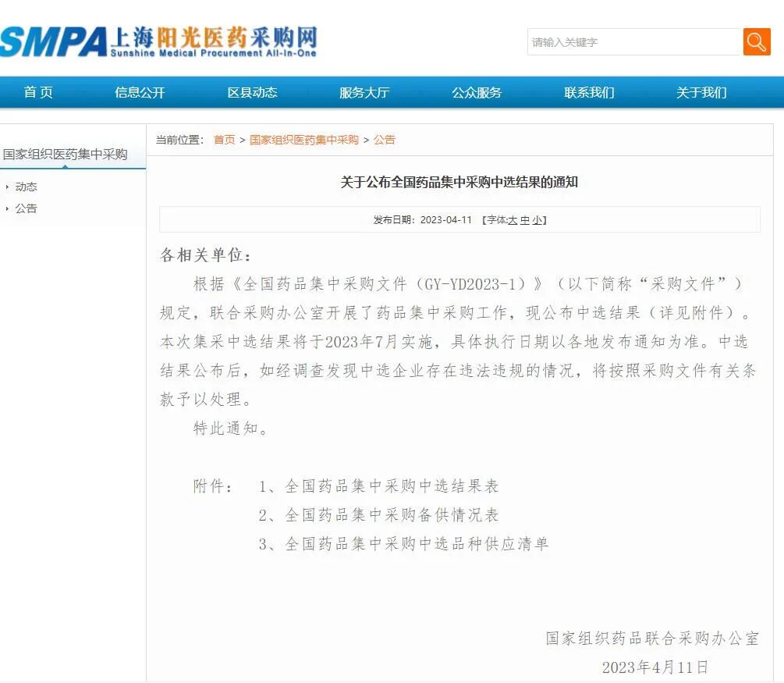Click the orange magnifier search icon
Viewport: 784px width, 683px height.
pyautogui.click(x=756, y=42)
